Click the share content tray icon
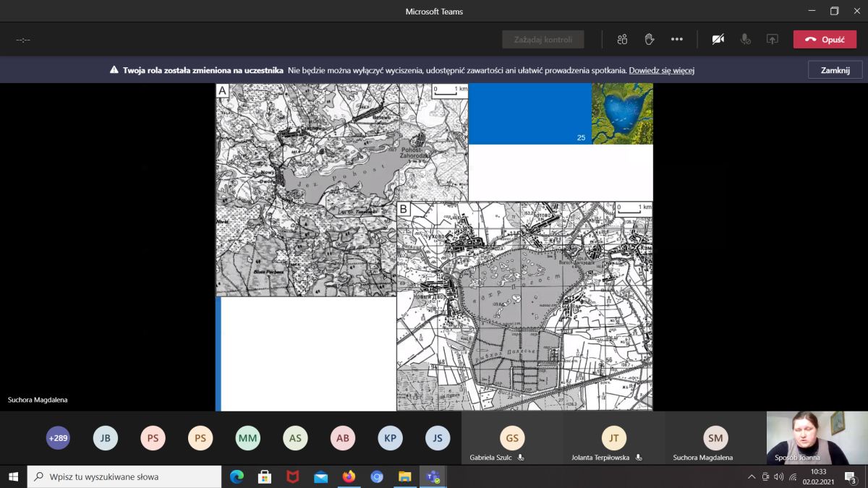This screenshot has height=488, width=868. click(773, 40)
